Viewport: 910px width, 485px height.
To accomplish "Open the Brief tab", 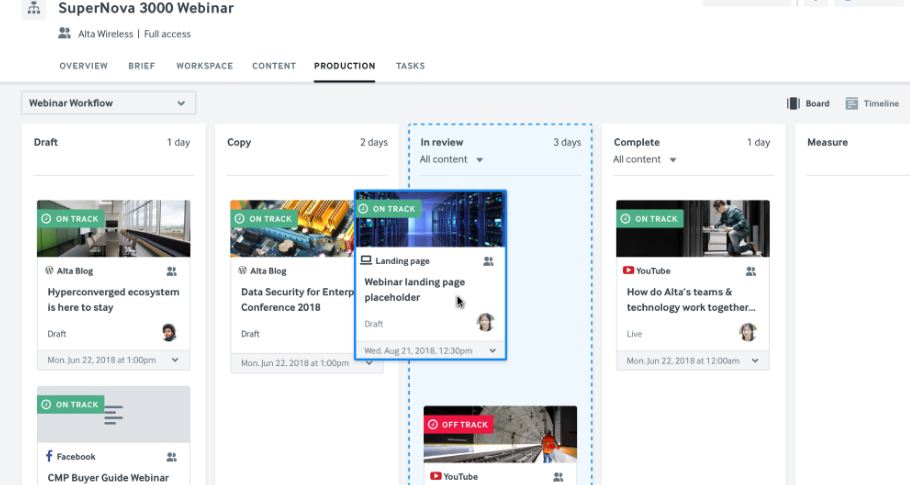I will pyautogui.click(x=142, y=66).
